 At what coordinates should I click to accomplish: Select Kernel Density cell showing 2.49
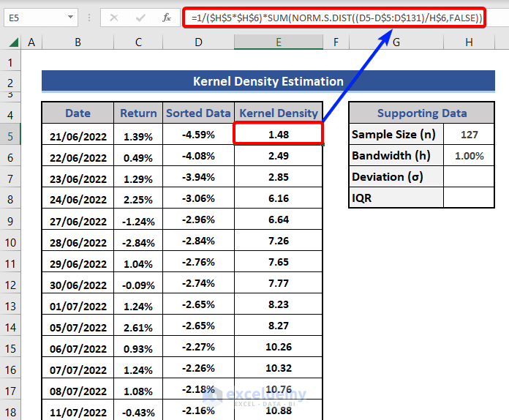tap(279, 156)
